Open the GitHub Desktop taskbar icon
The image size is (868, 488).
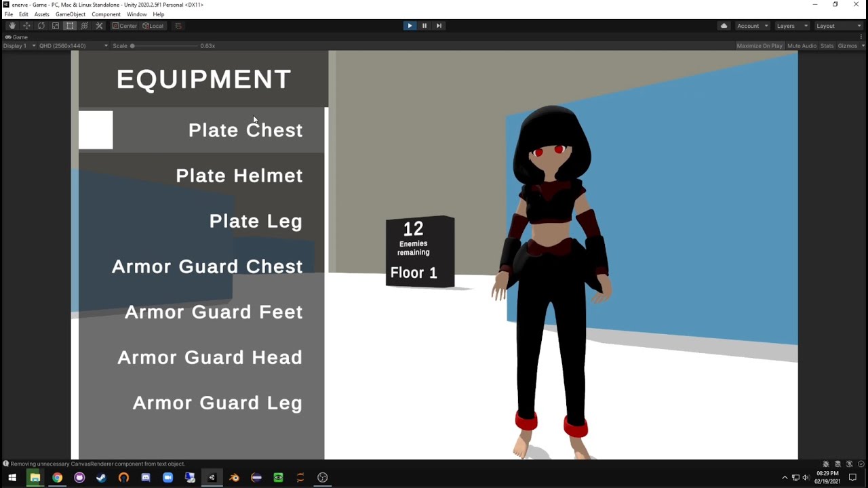click(79, 478)
